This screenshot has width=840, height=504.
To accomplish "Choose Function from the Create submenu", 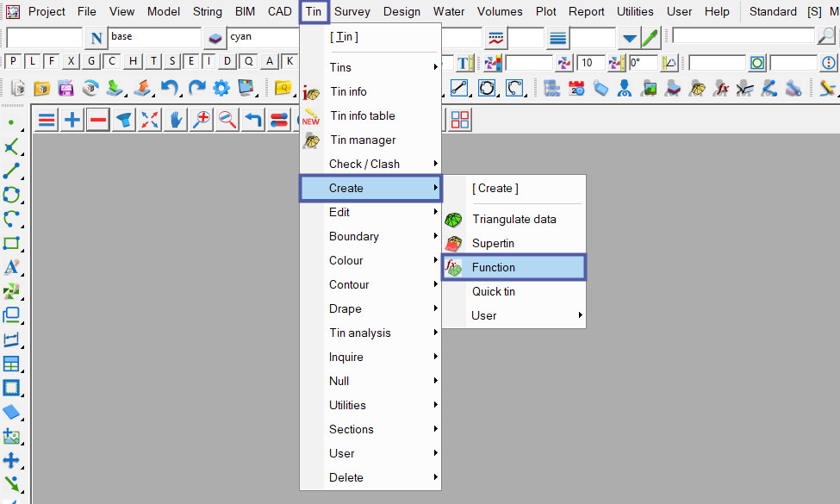I will (513, 267).
